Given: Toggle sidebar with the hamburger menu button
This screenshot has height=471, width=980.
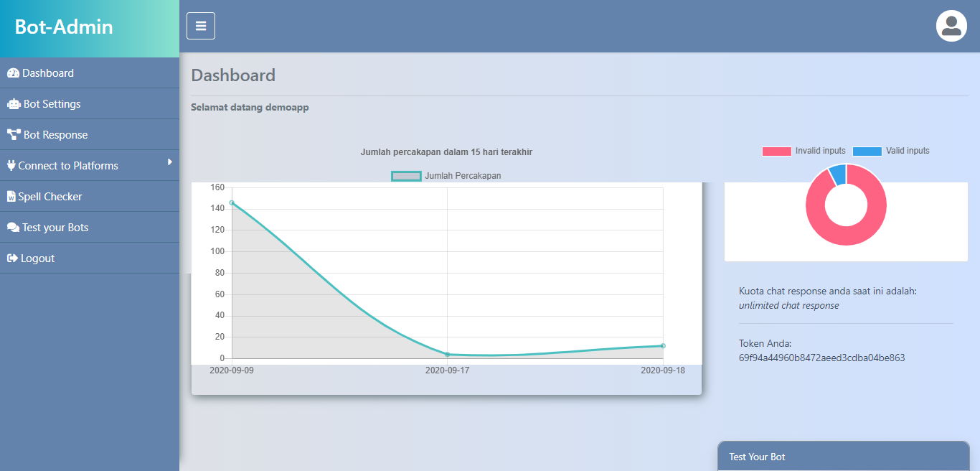Looking at the screenshot, I should [x=201, y=26].
